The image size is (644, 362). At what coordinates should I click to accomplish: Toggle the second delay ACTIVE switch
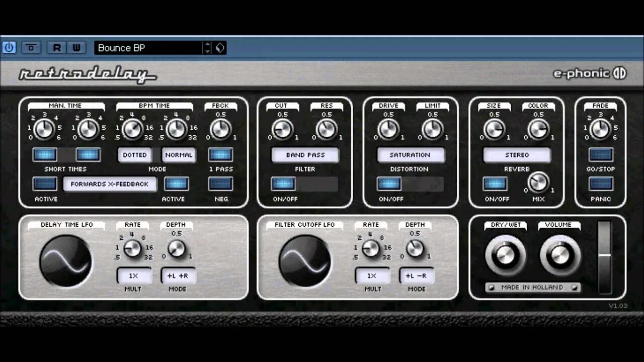[177, 184]
